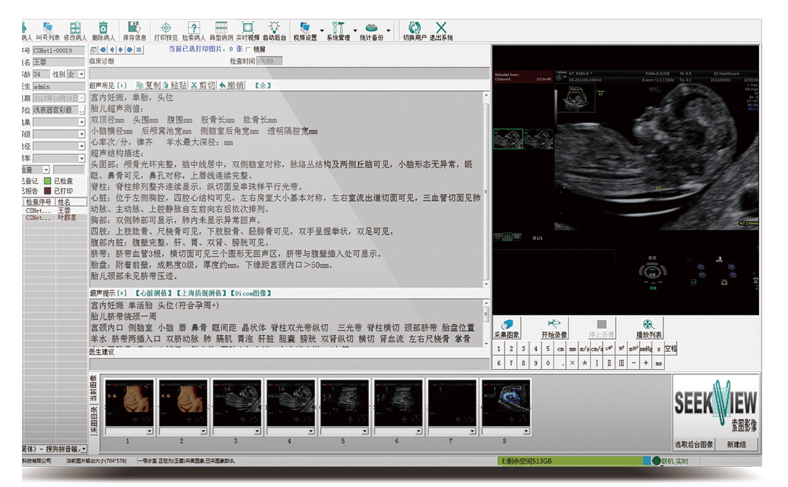Viewport: 788px width, 487px height.
Task: Select thumbnail 1 3D fetal image
Action: [129, 403]
